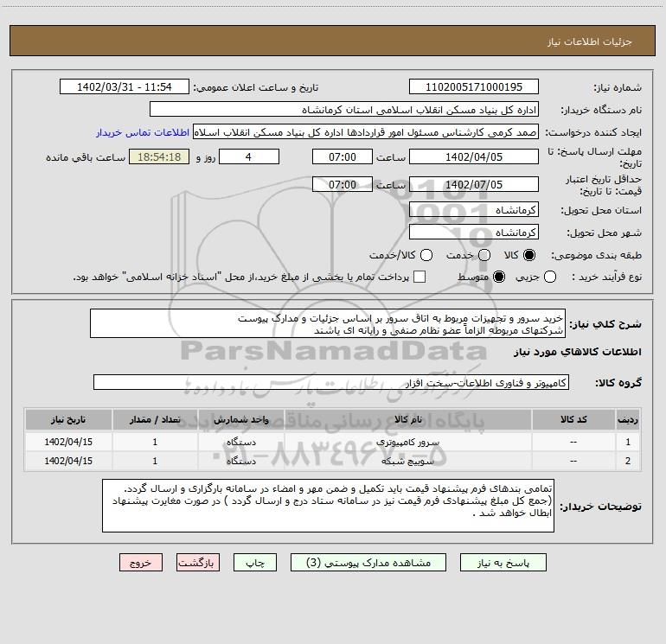Click the price validity date 1402/07/05
This screenshot has width=666, height=644.
click(474, 185)
